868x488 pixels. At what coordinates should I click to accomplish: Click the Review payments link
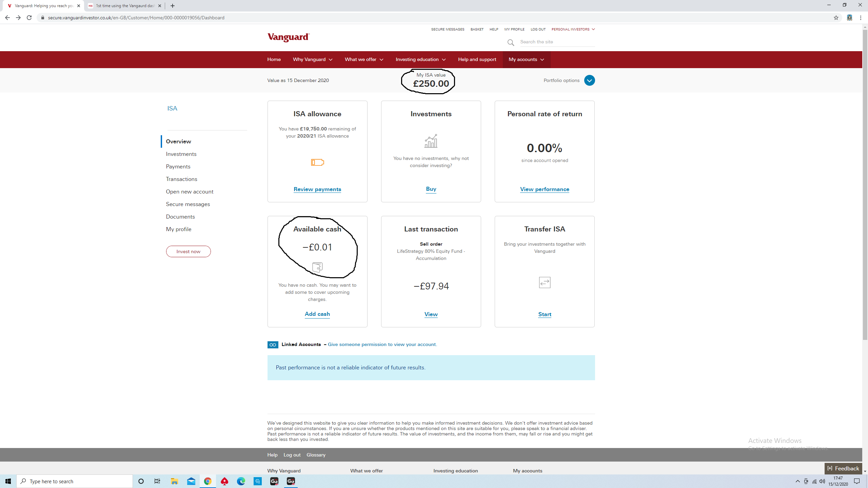click(x=317, y=189)
